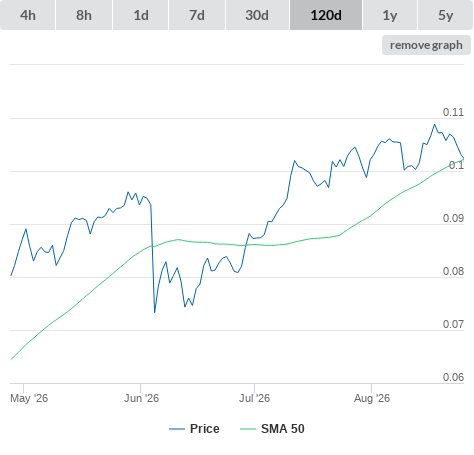Click the blue Price legend line swatch
This screenshot has width=474, height=455.
(x=177, y=429)
